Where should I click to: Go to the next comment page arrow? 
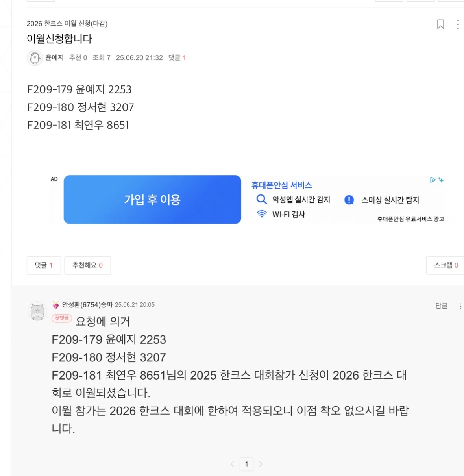coord(261,464)
